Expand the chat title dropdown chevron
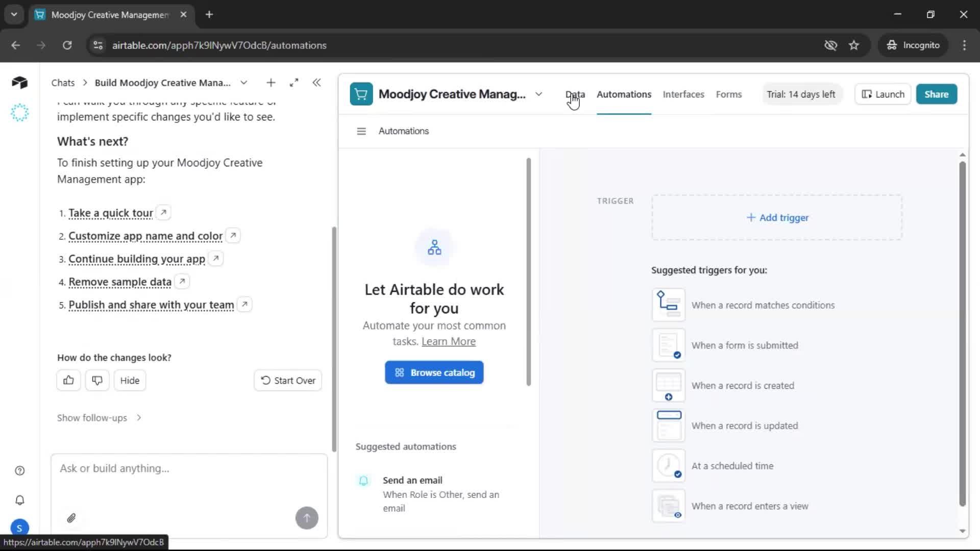The width and height of the screenshot is (980, 551). (x=244, y=83)
